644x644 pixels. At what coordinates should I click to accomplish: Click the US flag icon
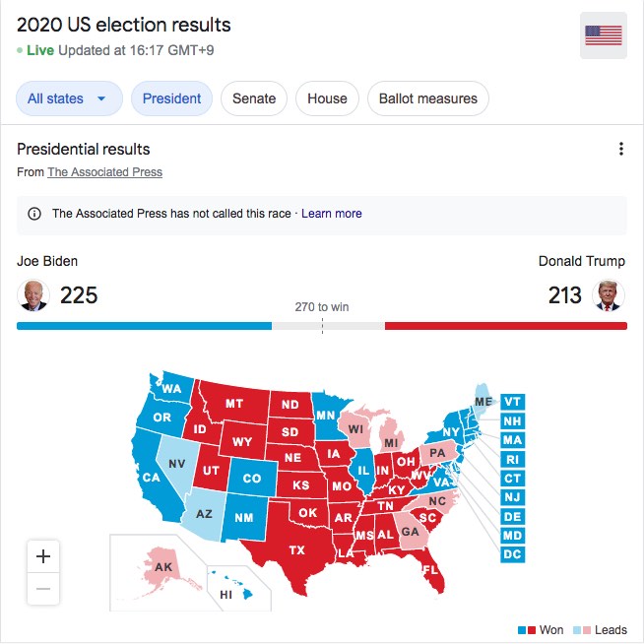pos(603,35)
